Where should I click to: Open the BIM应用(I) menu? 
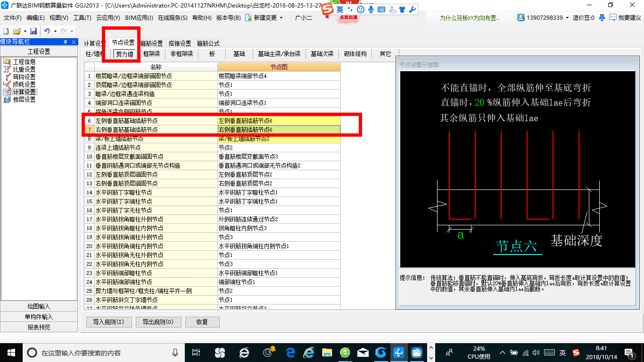point(139,17)
